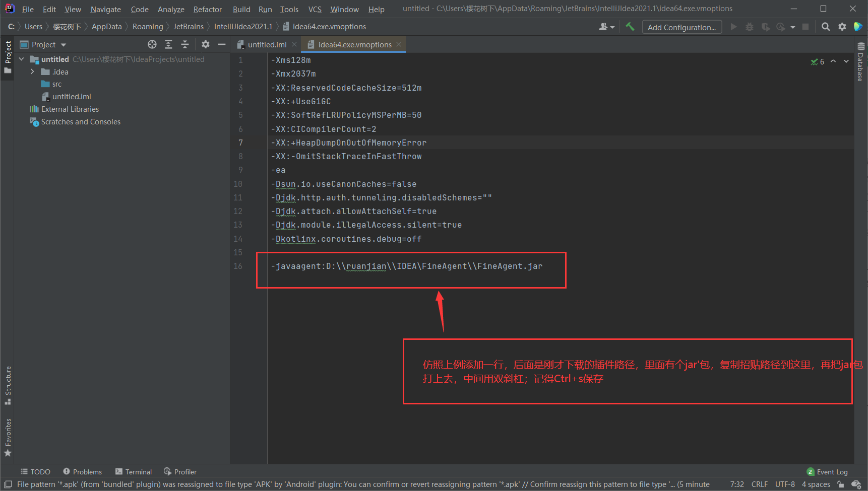Open indent settings '4 spaces'
The width and height of the screenshot is (868, 491).
[x=816, y=484]
